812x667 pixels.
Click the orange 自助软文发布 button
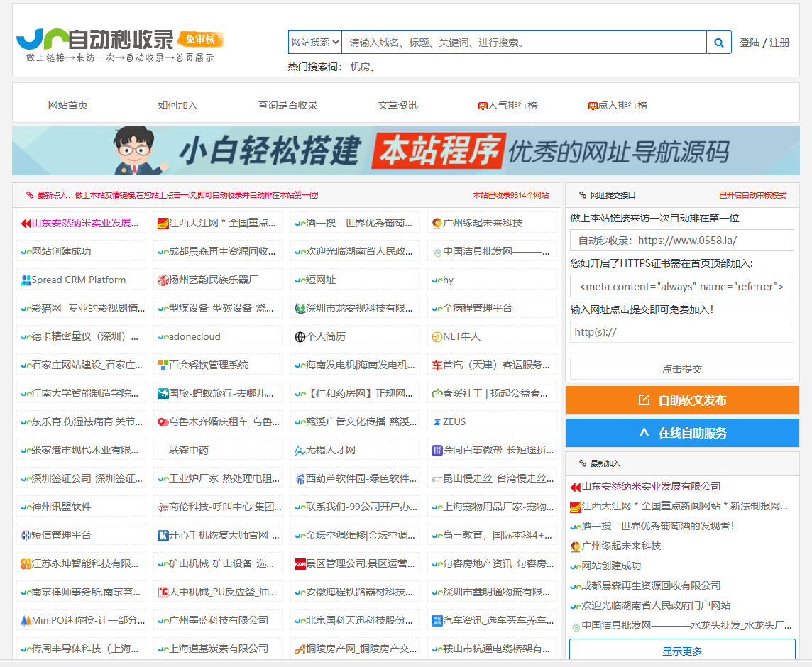coord(682,400)
